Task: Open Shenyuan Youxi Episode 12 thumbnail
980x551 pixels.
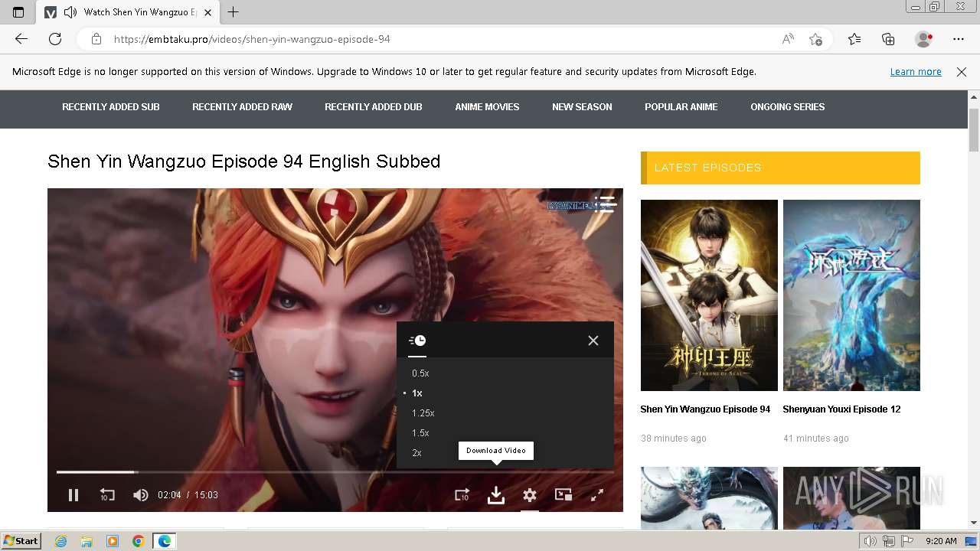Action: pos(851,295)
